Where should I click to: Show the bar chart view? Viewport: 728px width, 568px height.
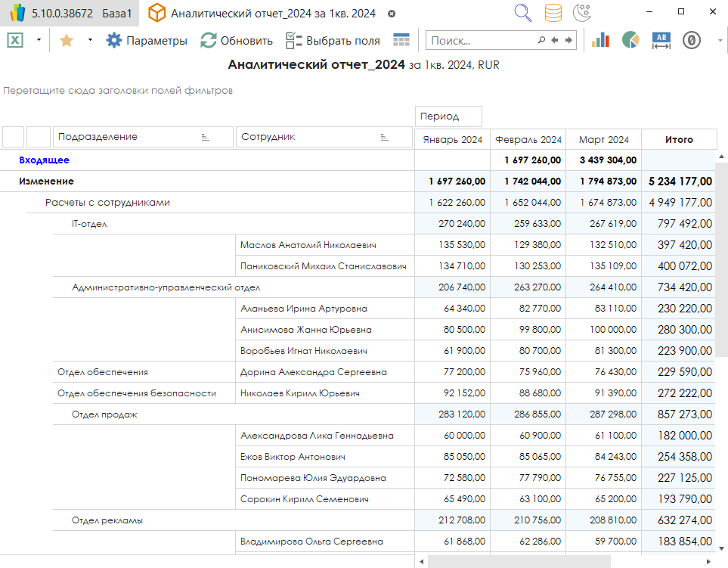(x=601, y=40)
